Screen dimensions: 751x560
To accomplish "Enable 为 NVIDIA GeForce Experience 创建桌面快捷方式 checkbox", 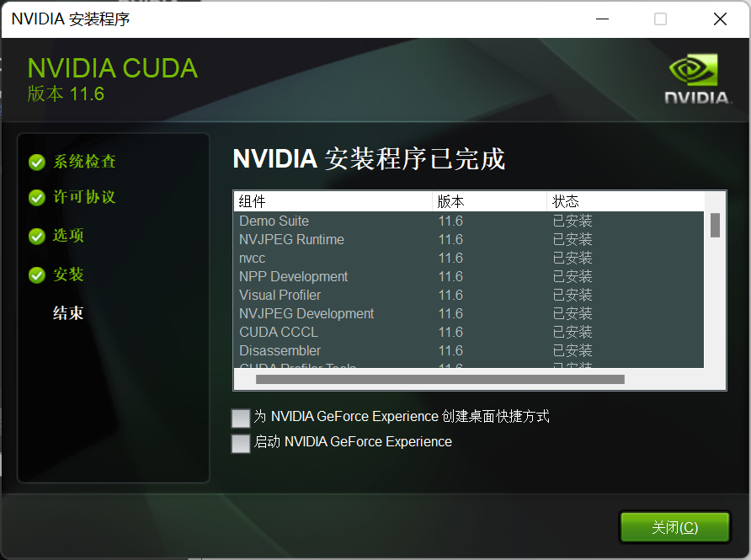I will [x=241, y=418].
